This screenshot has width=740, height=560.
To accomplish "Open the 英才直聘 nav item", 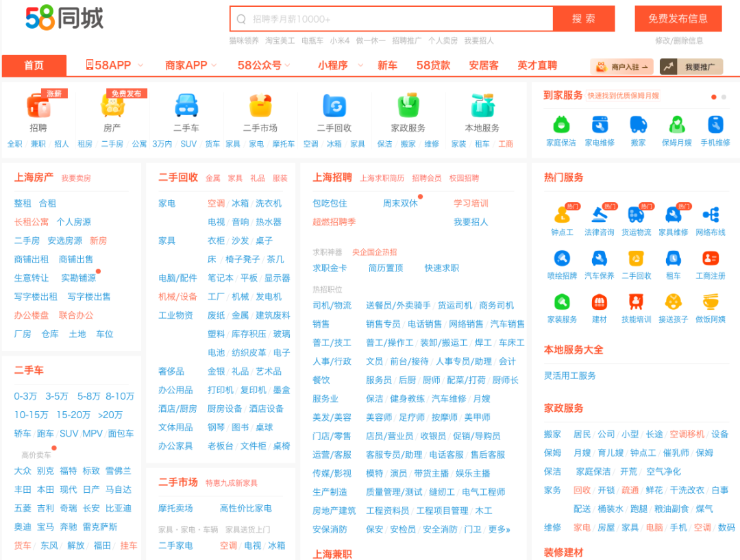I will pos(537,65).
